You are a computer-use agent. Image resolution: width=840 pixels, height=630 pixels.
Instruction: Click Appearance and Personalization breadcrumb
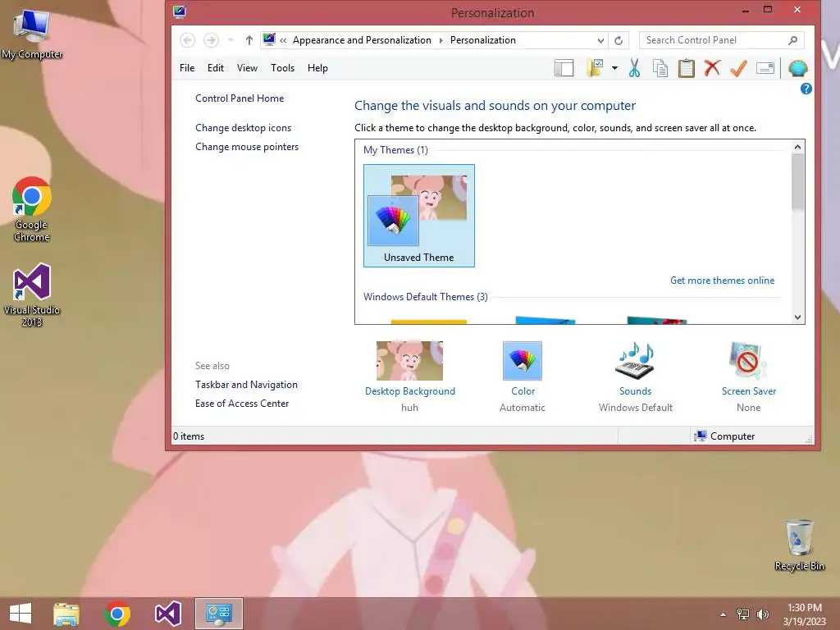tap(362, 40)
